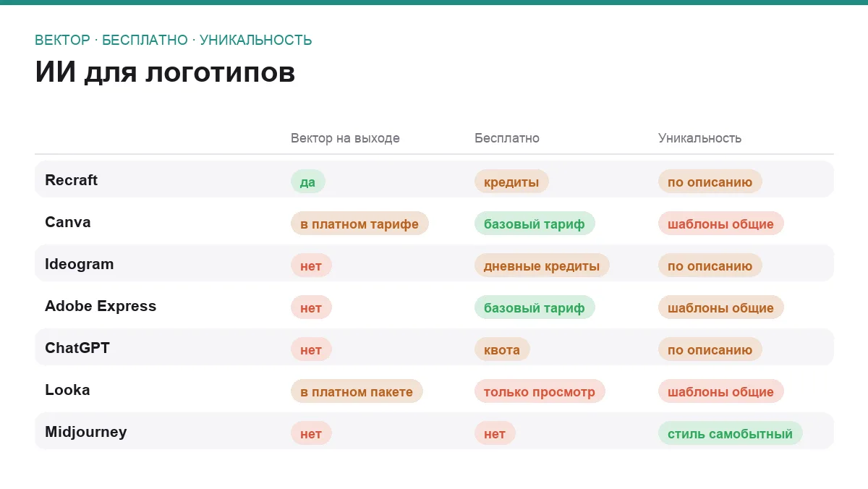The image size is (868, 489).
Task: Click the "да" badge in the Recraft row
Action: point(308,182)
